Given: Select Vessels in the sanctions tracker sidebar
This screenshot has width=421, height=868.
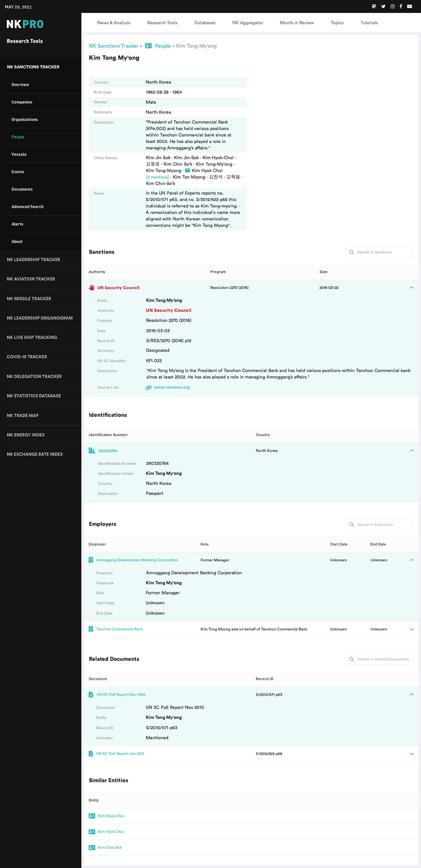Looking at the screenshot, I should [x=19, y=154].
